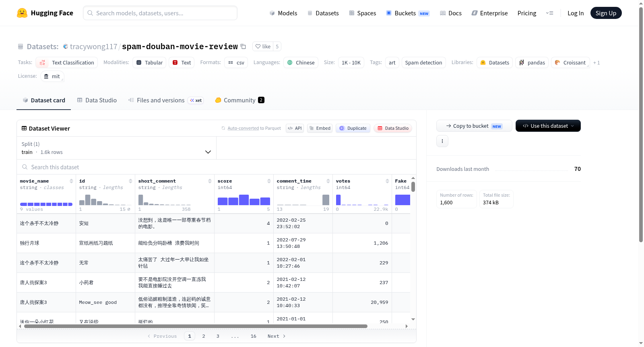Open Docs in top navigation
This screenshot has width=644, height=347.
point(450,13)
